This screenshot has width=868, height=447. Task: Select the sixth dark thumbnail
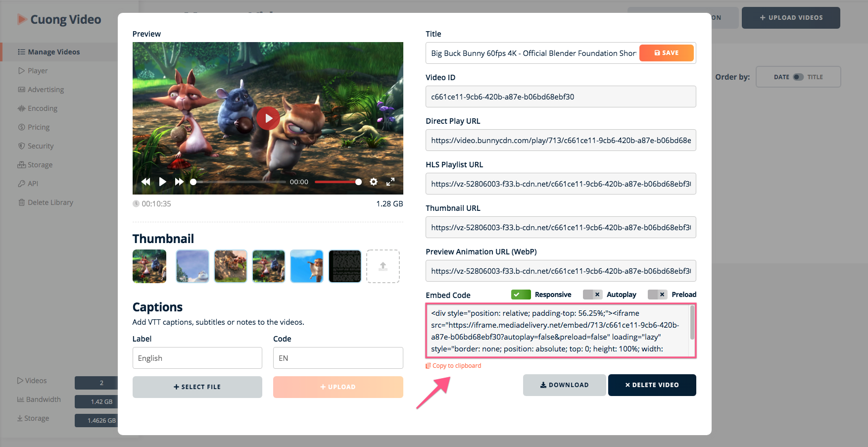[x=345, y=266]
